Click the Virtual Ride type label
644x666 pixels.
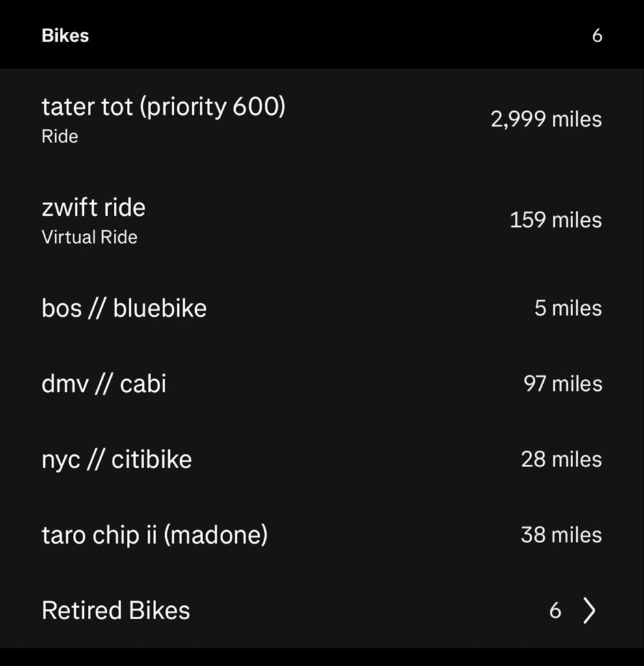[x=90, y=237]
